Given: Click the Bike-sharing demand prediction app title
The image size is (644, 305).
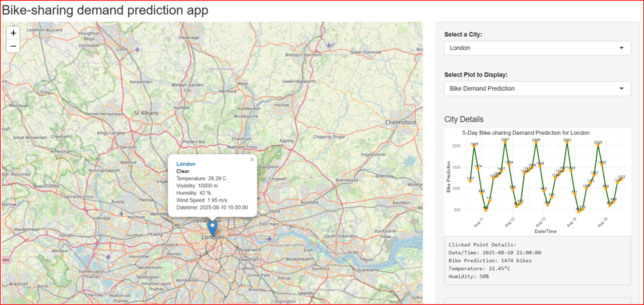Looking at the screenshot, I should point(105,10).
